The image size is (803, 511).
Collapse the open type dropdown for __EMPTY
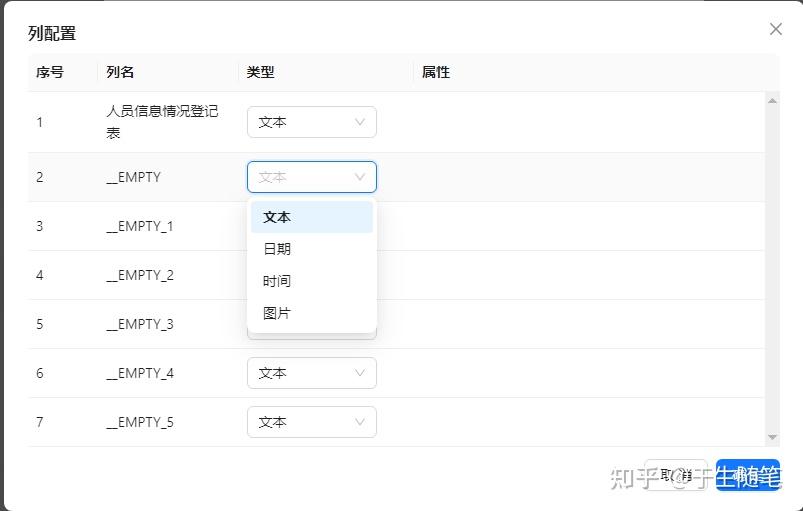pos(311,177)
